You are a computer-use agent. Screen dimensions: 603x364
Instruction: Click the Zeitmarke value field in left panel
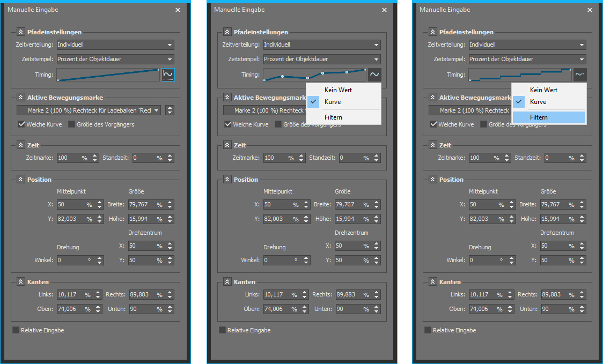(x=68, y=158)
